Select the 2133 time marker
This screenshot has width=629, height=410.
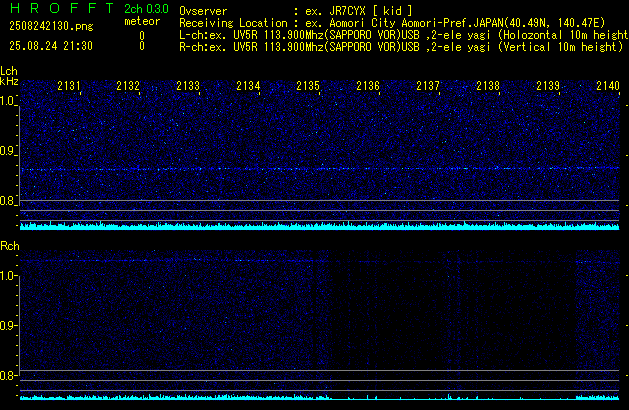188,86
